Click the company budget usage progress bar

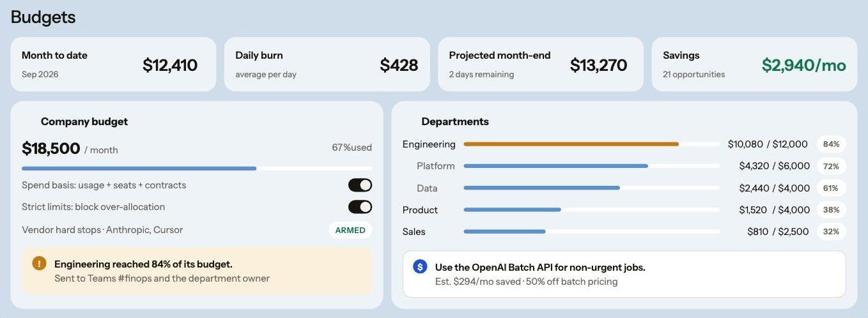pyautogui.click(x=197, y=169)
